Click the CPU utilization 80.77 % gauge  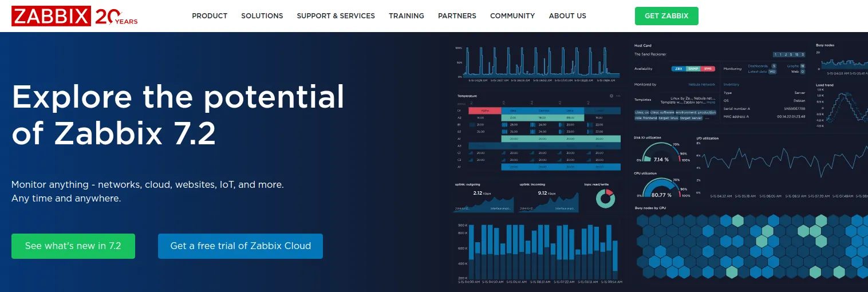click(661, 188)
